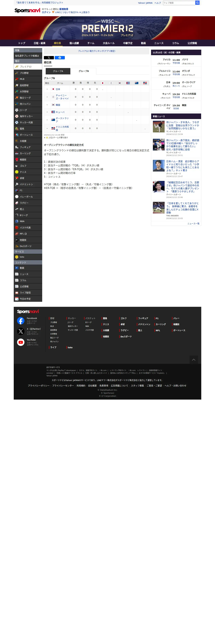Open ライブ配信 sidebar item
The height and width of the screenshot is (644, 215).
tap(28, 293)
